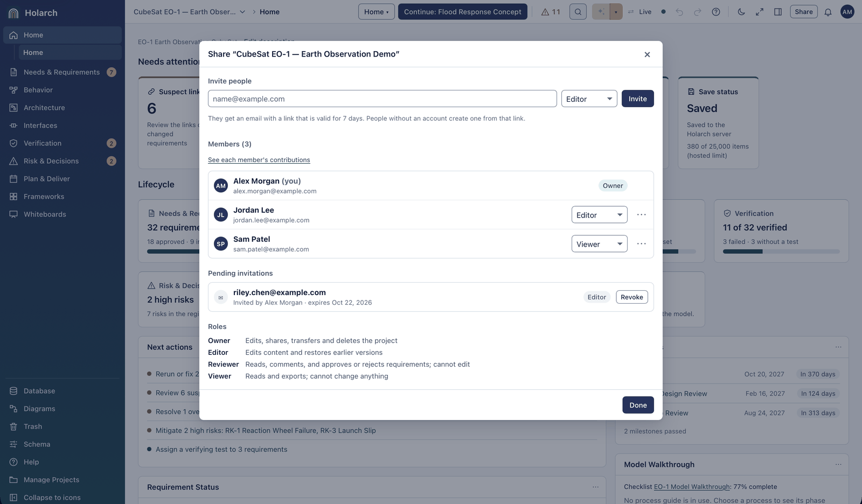The height and width of the screenshot is (504, 862).
Task: Open "See each member's contributions" link
Action: [259, 160]
